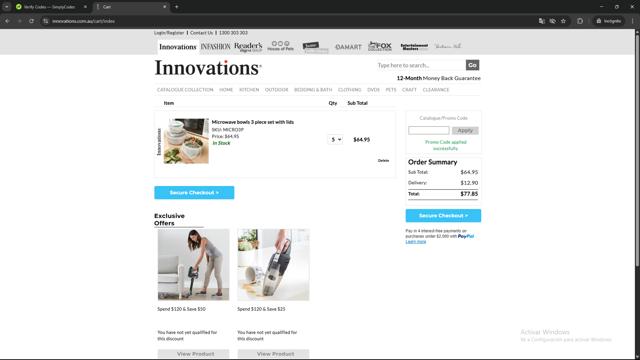Focus the Type here to search field
This screenshot has height=360, width=640.
tap(420, 65)
